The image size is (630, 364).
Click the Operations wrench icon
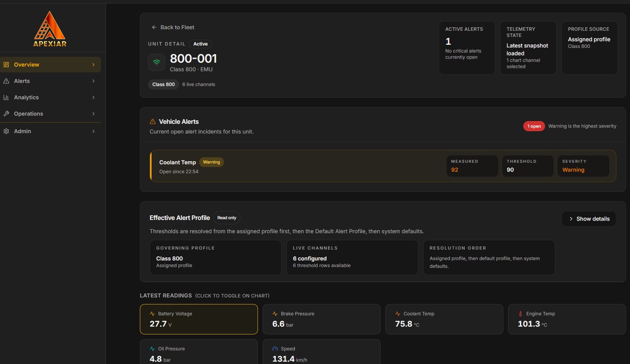tap(6, 114)
